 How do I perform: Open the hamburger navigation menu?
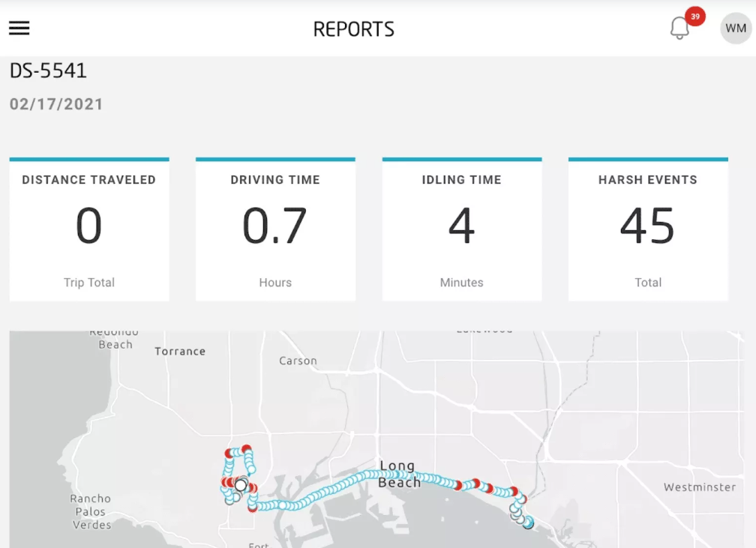(19, 28)
